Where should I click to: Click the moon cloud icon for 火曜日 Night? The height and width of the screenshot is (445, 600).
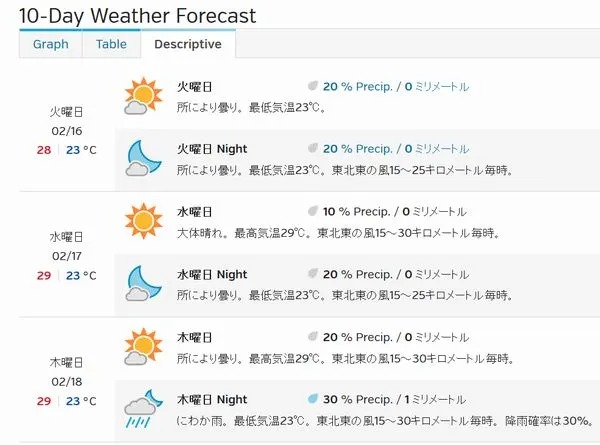(x=143, y=158)
